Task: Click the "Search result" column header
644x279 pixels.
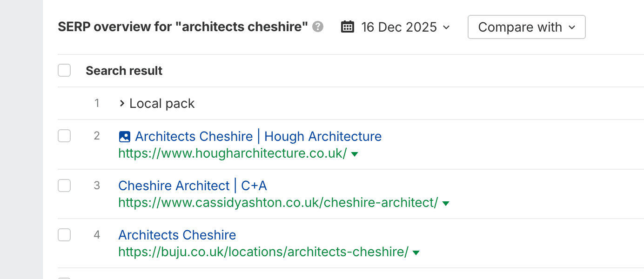Action: 124,71
